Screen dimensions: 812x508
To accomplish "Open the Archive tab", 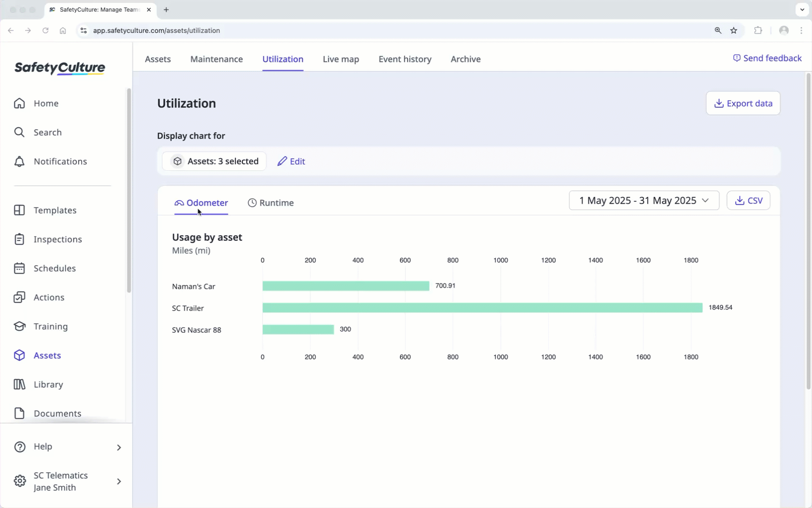I will point(465,59).
